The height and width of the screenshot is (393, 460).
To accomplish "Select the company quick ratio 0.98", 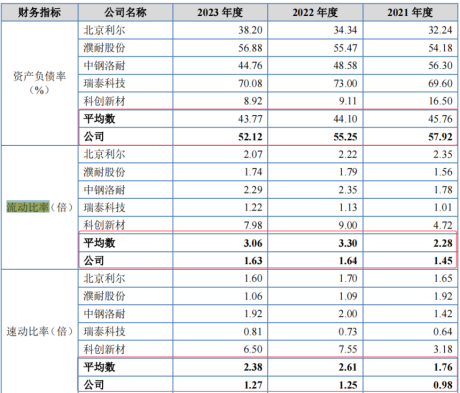I will 443,385.
